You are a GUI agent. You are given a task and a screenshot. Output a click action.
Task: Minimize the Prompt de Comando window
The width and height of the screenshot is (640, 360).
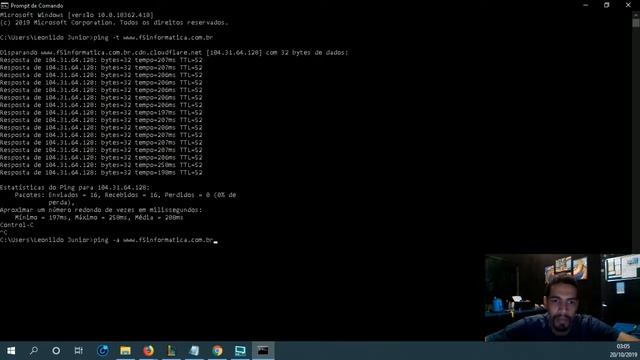coord(586,5)
